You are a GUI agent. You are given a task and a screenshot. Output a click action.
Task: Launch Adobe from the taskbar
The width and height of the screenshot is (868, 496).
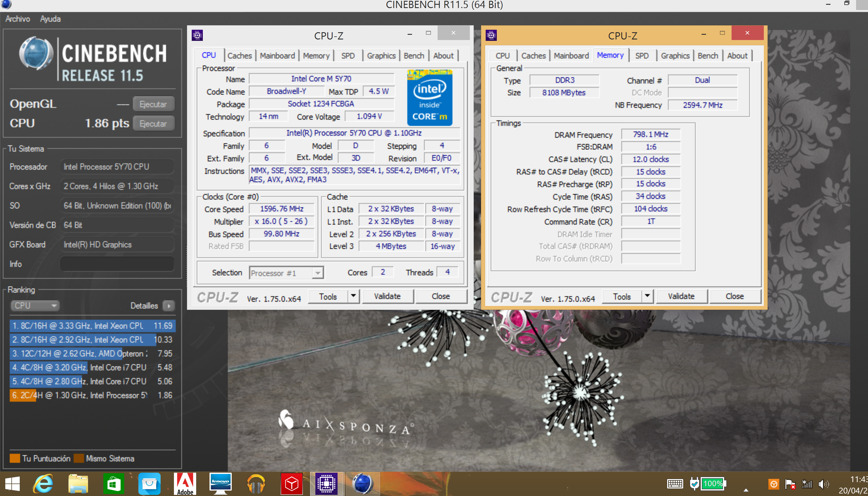(x=185, y=484)
